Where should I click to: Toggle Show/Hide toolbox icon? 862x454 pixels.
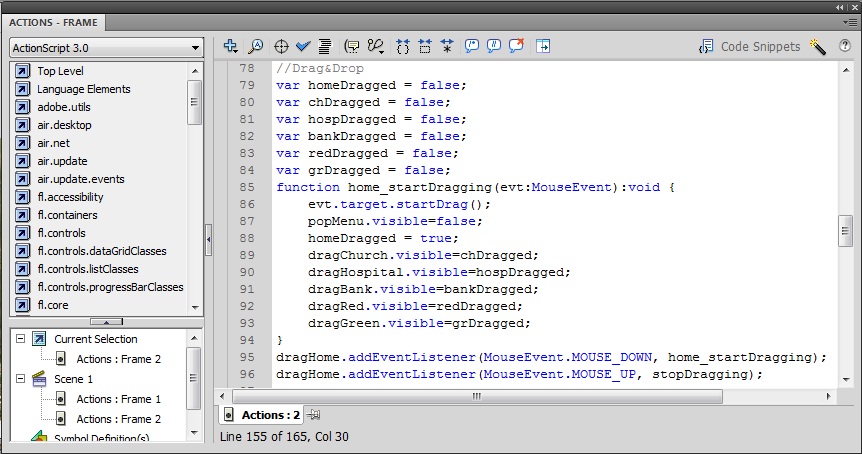tap(543, 46)
